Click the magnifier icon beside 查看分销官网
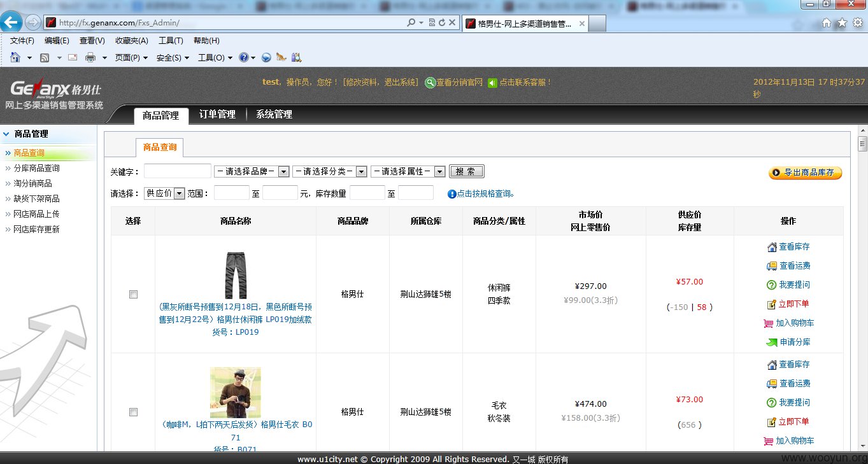This screenshot has height=464, width=868. [x=430, y=83]
